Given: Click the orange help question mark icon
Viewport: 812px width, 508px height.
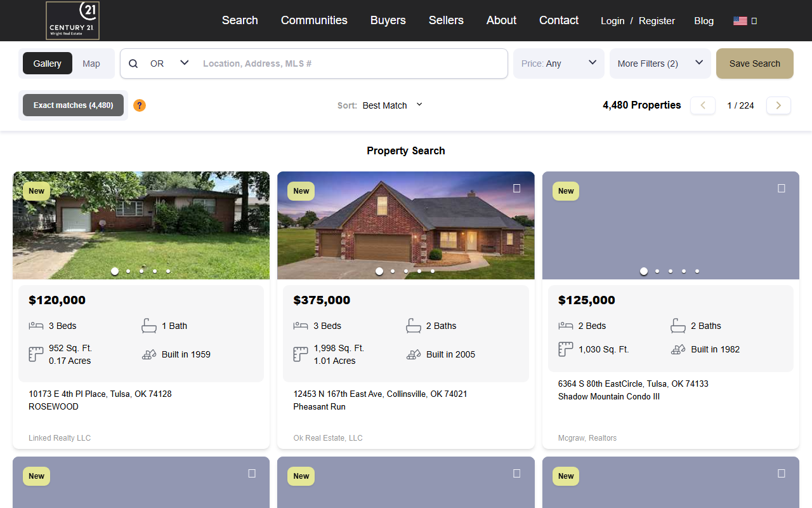Looking at the screenshot, I should coord(140,105).
